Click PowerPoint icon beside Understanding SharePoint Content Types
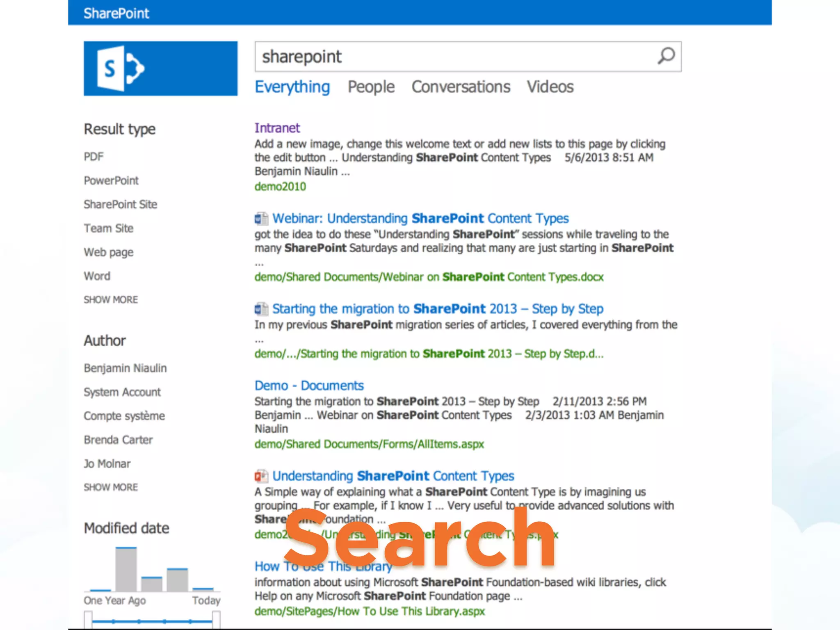Viewport: 840px width, 630px height. tap(261, 476)
